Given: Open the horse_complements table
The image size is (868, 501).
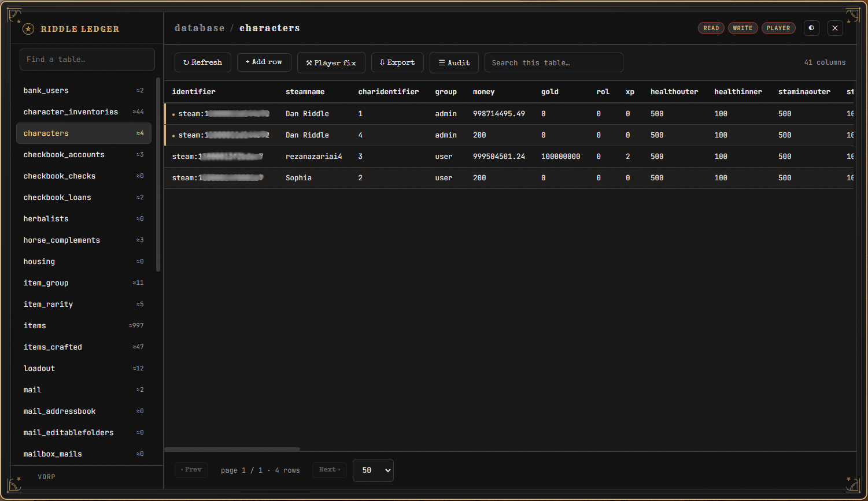Looking at the screenshot, I should pos(84,240).
